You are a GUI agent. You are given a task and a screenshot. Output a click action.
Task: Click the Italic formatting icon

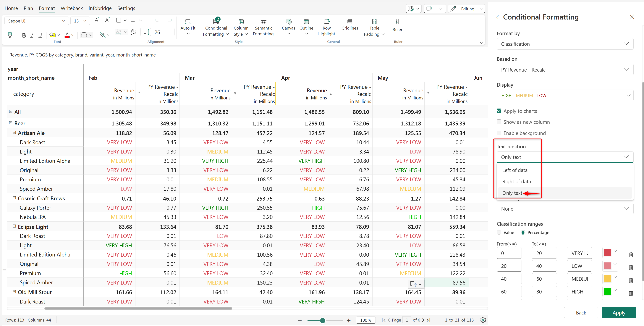pos(32,35)
